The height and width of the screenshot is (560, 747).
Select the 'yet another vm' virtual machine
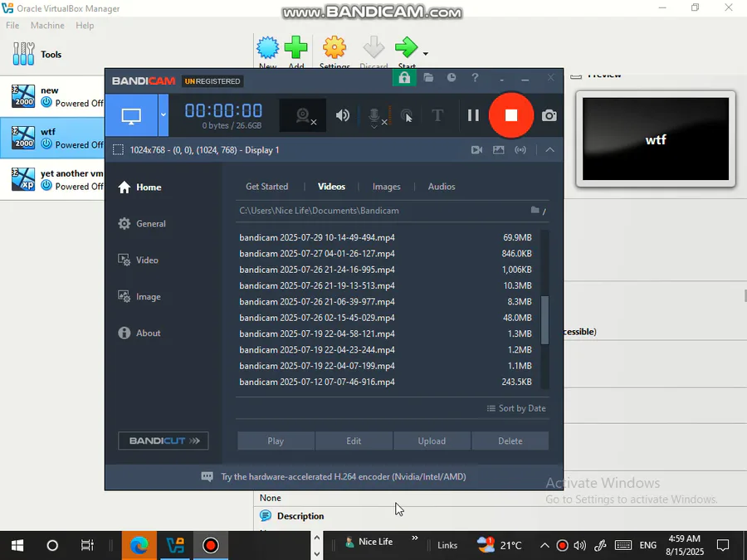click(x=52, y=179)
